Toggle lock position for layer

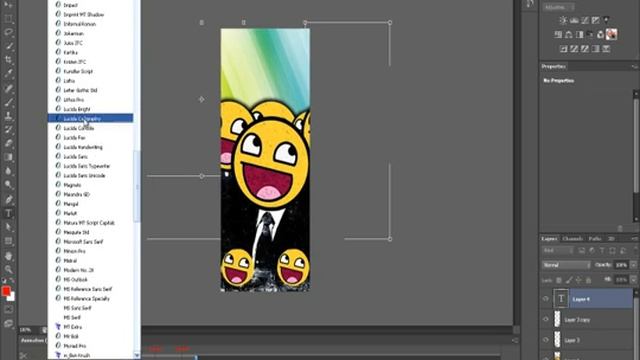pos(578,280)
